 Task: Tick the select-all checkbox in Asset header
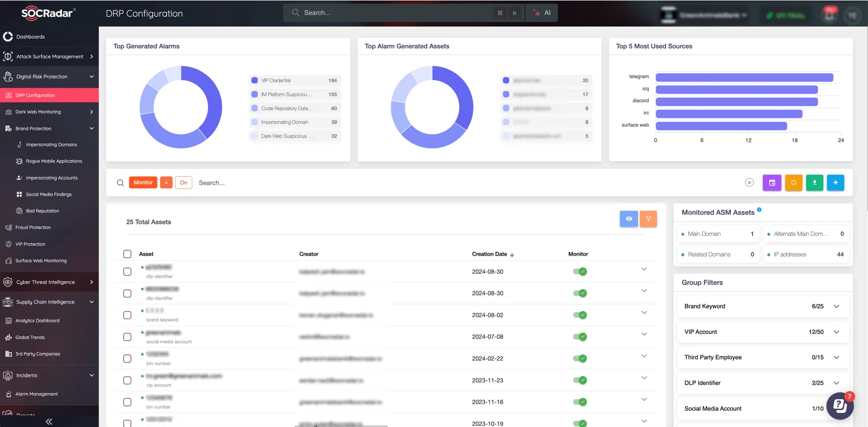point(127,254)
